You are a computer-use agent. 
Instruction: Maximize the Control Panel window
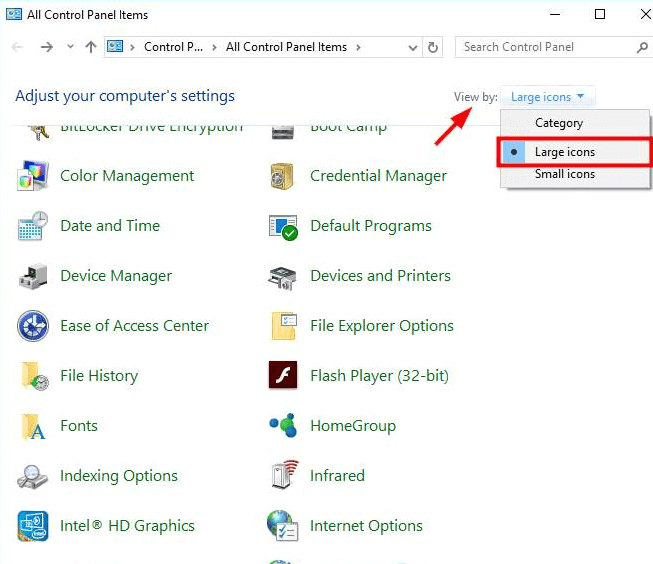tap(600, 15)
